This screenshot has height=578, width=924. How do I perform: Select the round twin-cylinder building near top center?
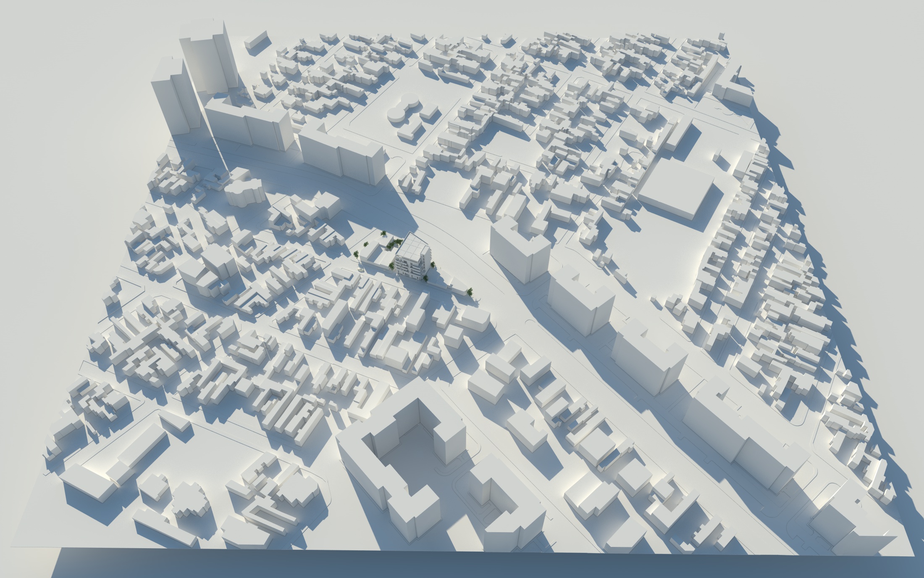(x=403, y=108)
